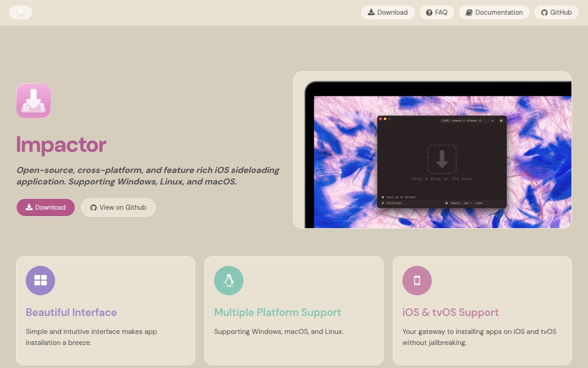Click the 'Your gateway to installing apps' text
The image size is (588, 368).
479,337
